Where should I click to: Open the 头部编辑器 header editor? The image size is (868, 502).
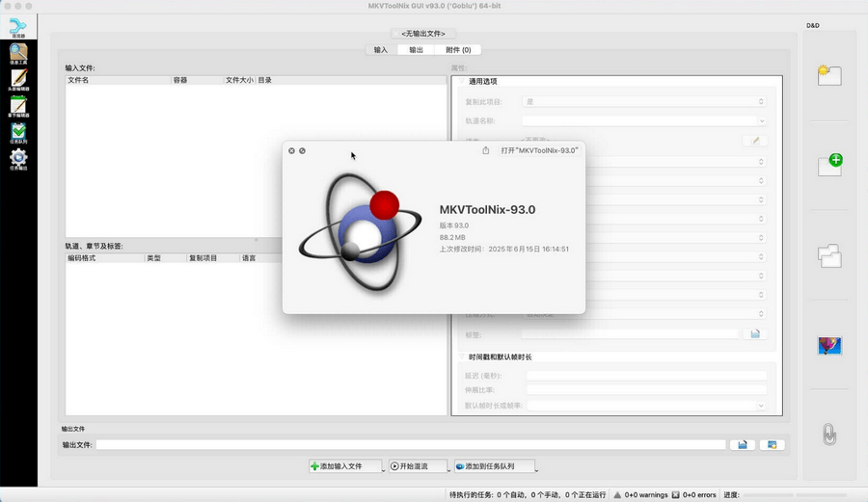coord(18,80)
